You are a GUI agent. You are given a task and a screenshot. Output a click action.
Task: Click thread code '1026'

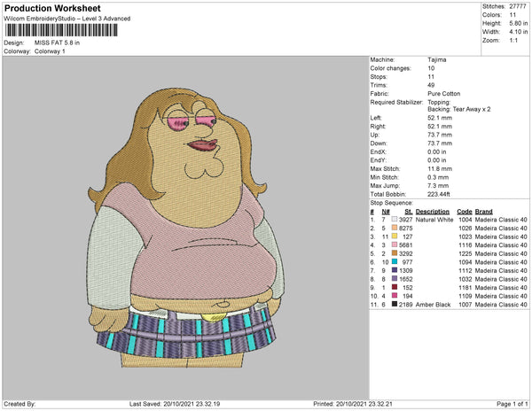click(465, 228)
